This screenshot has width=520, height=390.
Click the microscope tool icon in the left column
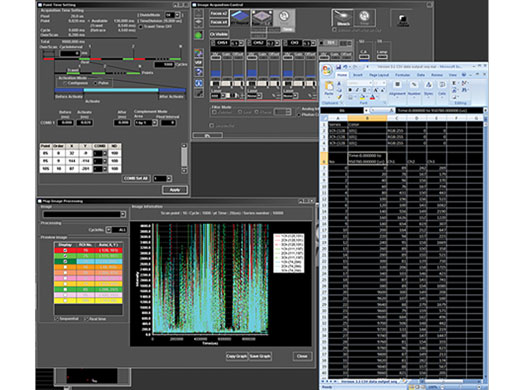click(x=199, y=94)
